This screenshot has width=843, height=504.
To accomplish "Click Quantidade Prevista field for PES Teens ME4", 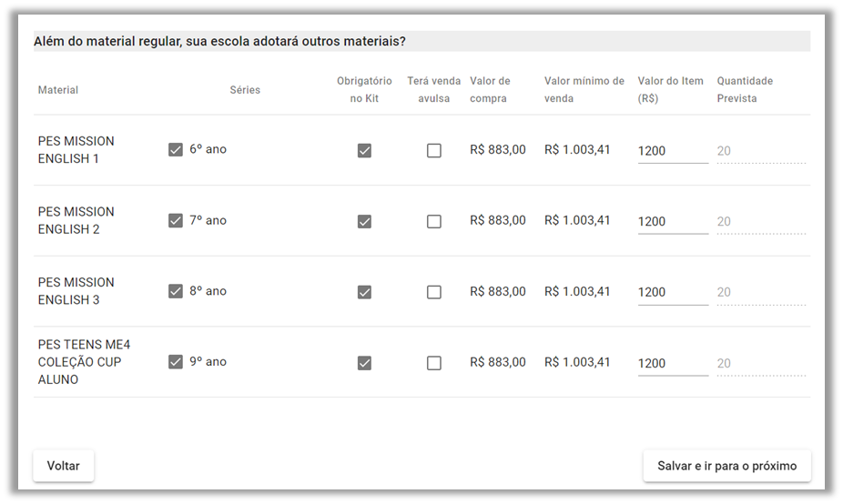I will [760, 363].
